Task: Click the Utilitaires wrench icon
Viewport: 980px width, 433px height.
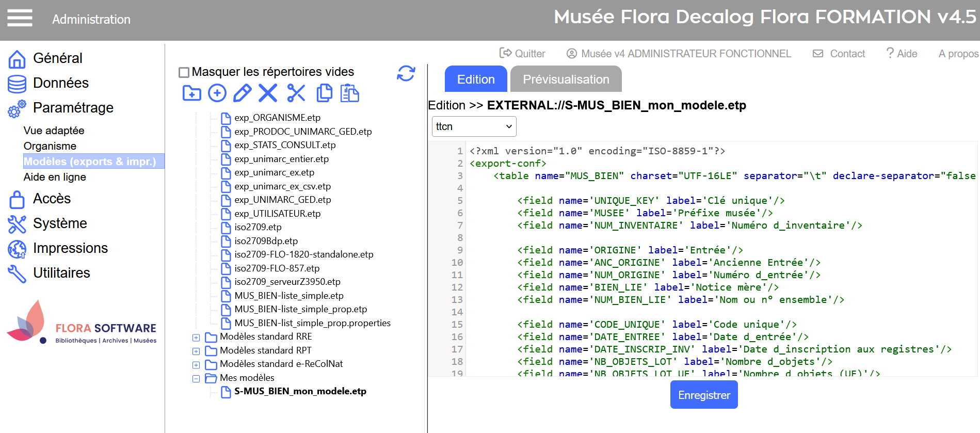Action: [17, 274]
